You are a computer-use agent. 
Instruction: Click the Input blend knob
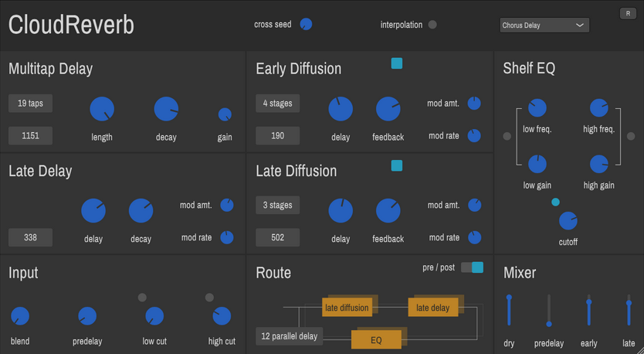pyautogui.click(x=20, y=316)
